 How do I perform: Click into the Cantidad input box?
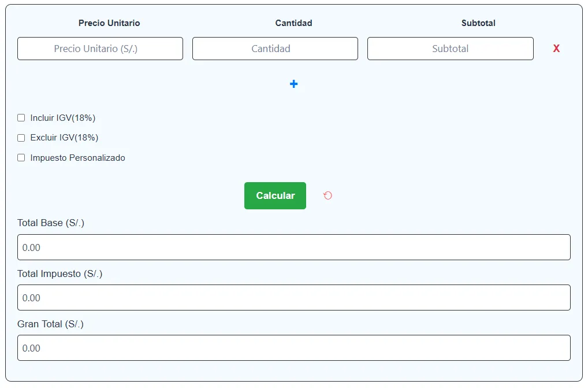275,49
